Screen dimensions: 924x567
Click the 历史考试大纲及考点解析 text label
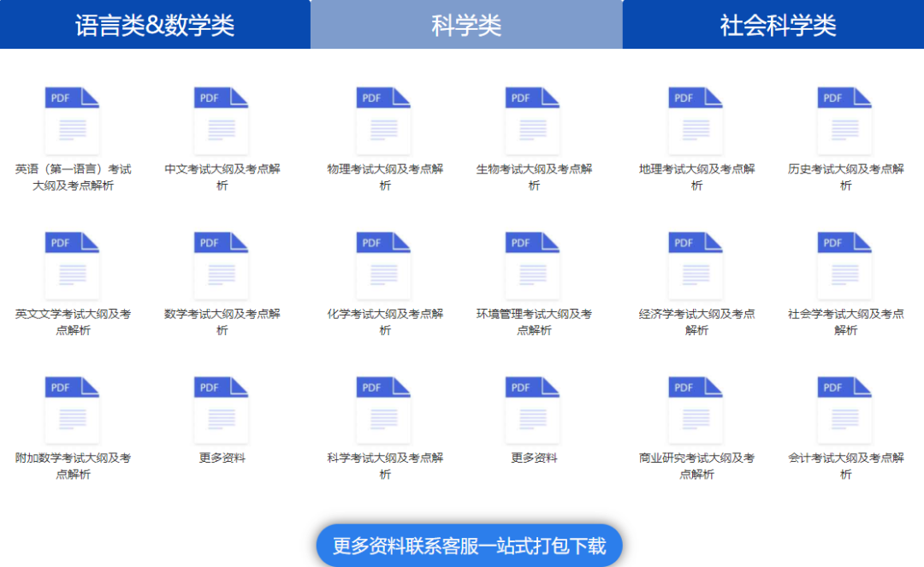click(x=845, y=177)
